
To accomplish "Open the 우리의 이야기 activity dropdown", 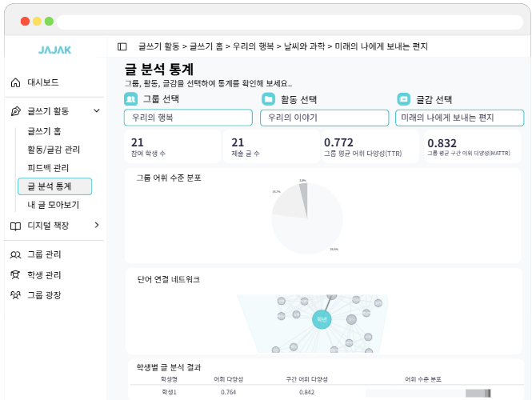I will [324, 118].
